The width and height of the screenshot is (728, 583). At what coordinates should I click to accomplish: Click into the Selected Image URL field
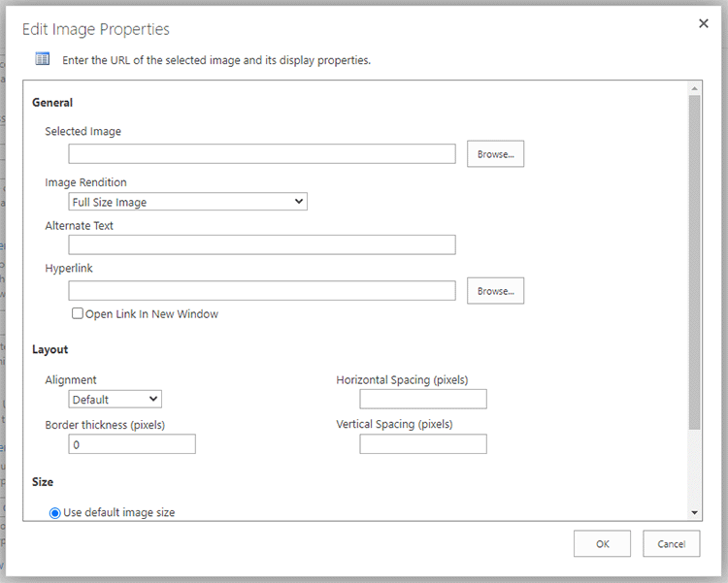pyautogui.click(x=262, y=153)
